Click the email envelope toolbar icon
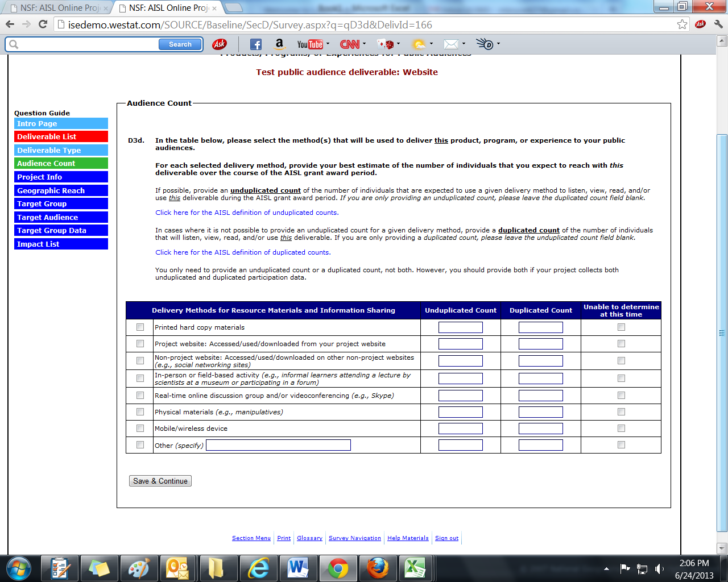This screenshot has height=582, width=728. (451, 44)
